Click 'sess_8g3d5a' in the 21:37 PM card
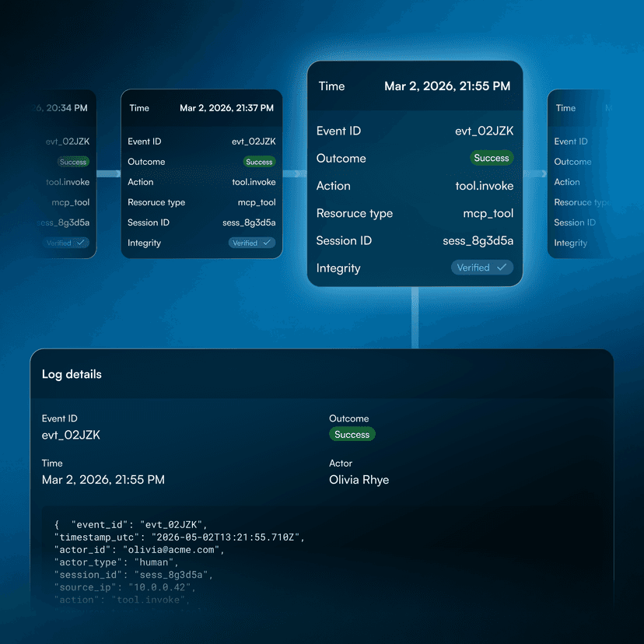 [249, 222]
